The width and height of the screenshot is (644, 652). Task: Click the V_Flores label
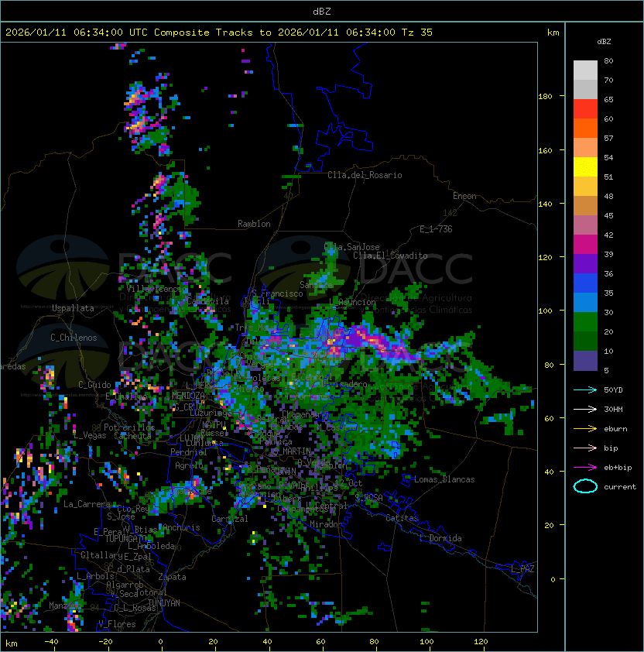tap(117, 624)
